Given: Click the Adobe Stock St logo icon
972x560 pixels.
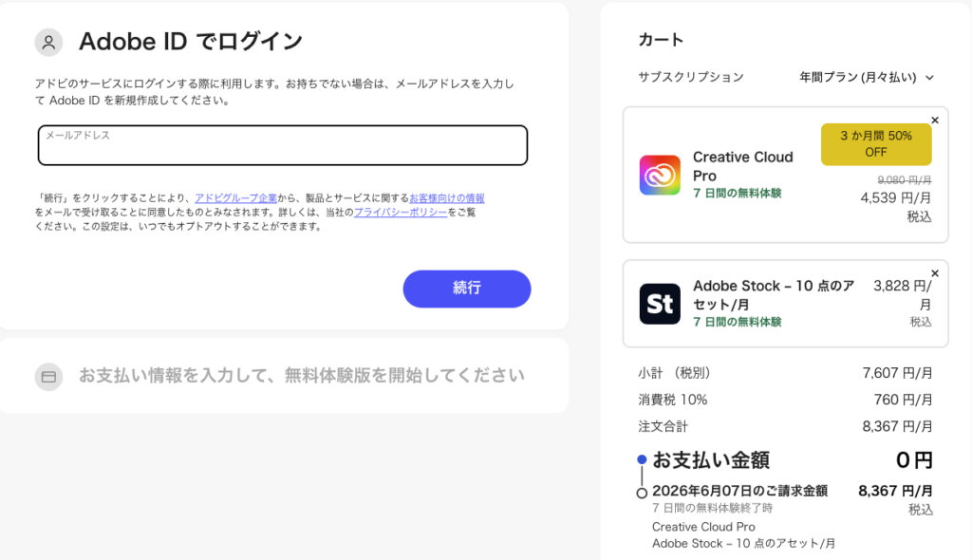Looking at the screenshot, I should tap(660, 304).
